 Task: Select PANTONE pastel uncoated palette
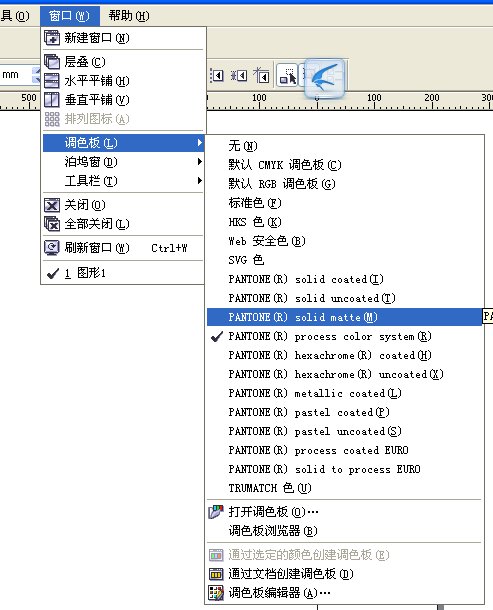[344, 431]
